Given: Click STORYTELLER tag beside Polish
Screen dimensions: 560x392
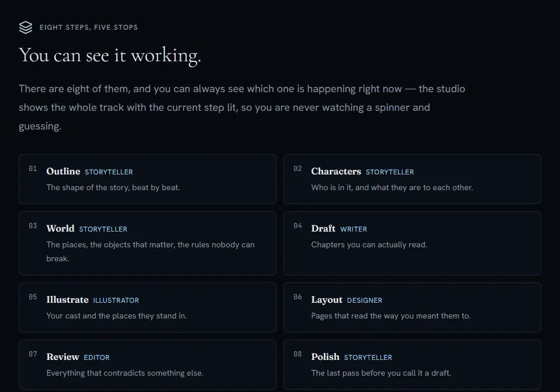Looking at the screenshot, I should click(368, 358).
